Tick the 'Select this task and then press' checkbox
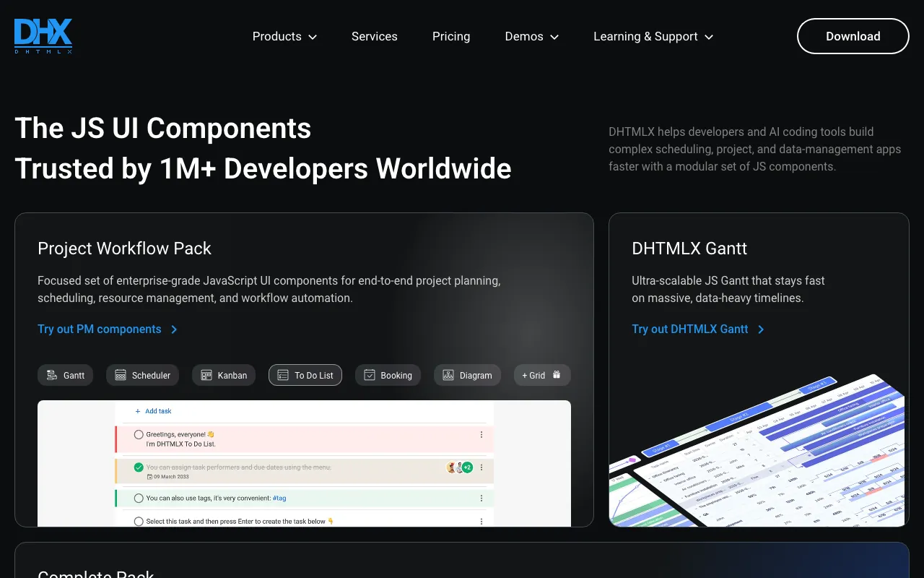The width and height of the screenshot is (924, 578). [x=139, y=521]
